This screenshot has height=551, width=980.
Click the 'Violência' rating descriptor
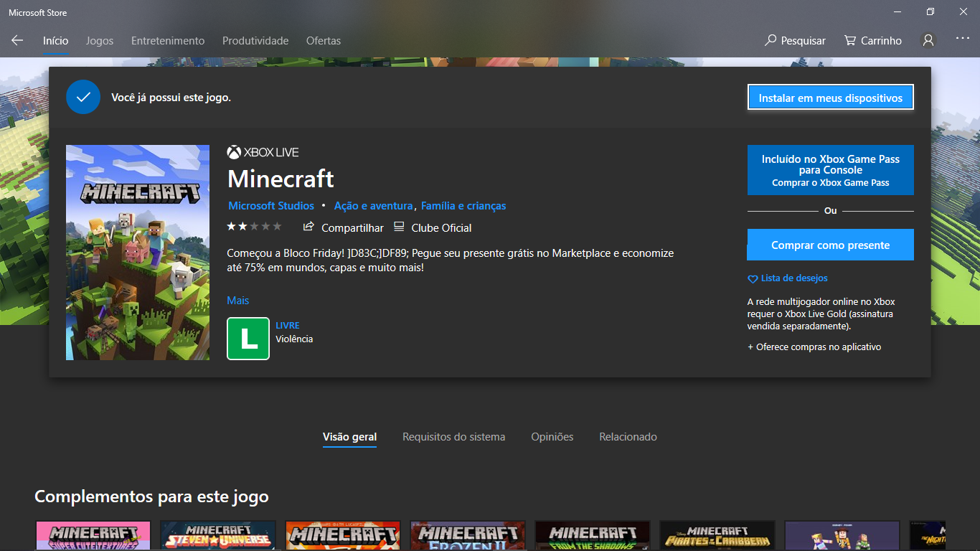pos(294,339)
